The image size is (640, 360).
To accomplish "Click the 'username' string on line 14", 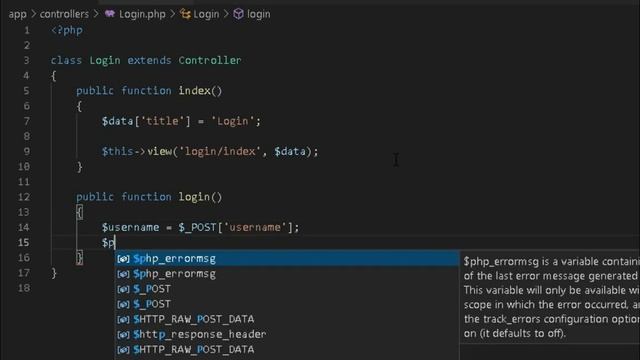I will 255,227.
